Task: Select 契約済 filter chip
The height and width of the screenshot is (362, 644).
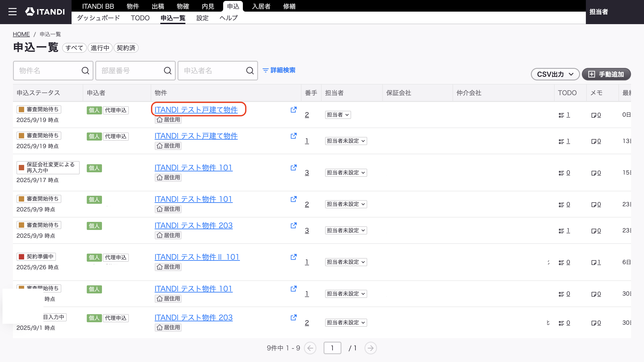Action: [126, 48]
